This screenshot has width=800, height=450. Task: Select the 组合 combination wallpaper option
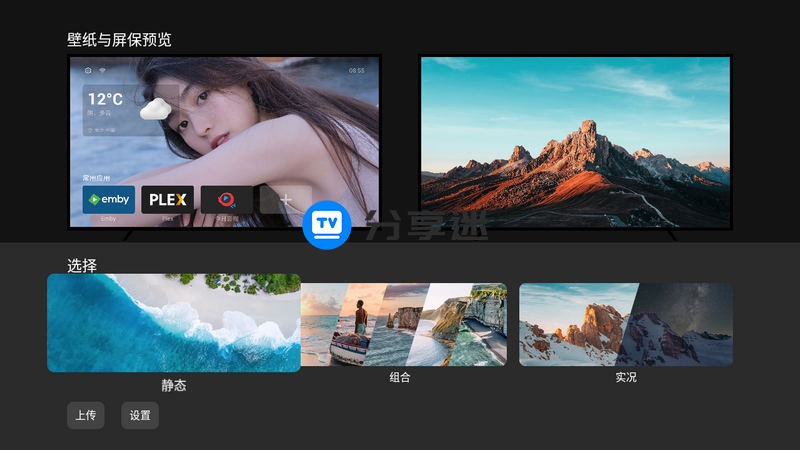pos(403,324)
